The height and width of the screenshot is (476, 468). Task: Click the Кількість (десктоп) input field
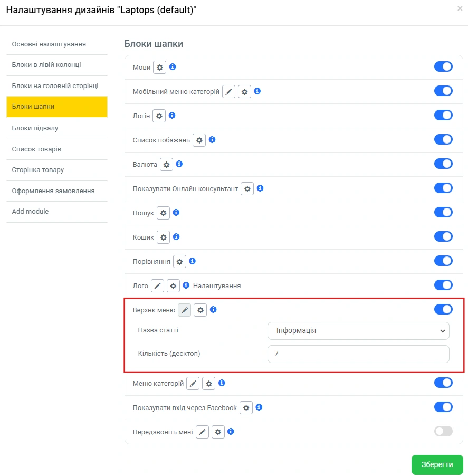click(x=358, y=354)
